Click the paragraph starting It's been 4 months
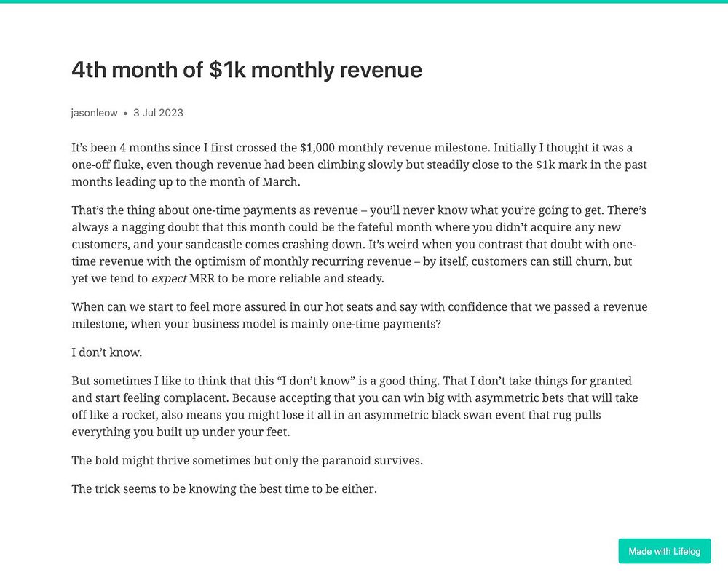This screenshot has height=578, width=728. click(360, 165)
